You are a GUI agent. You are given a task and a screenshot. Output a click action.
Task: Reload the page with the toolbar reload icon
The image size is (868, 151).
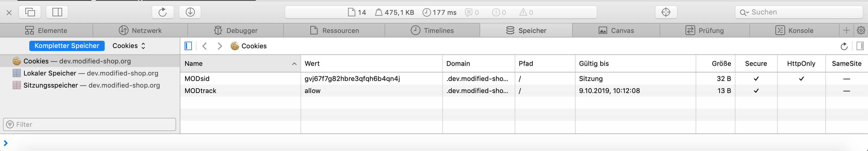point(163,12)
